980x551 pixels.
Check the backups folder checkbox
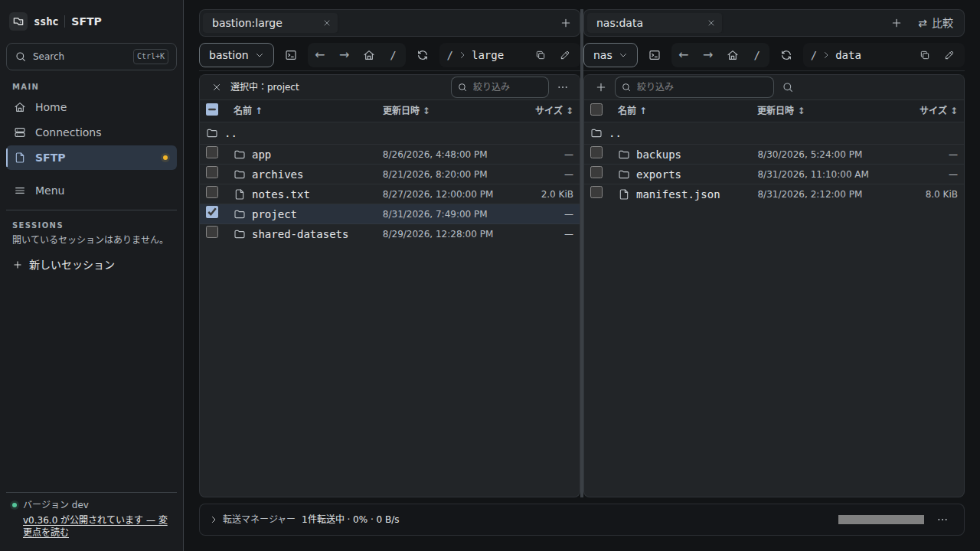596,152
